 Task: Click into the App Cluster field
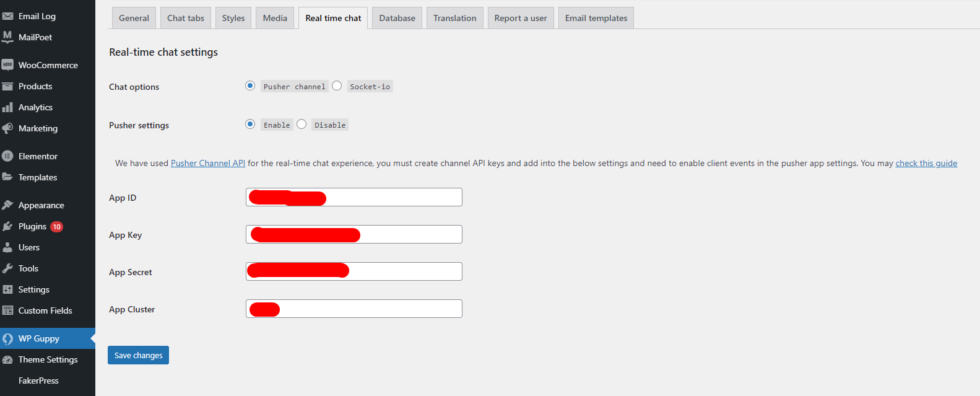tap(370, 309)
